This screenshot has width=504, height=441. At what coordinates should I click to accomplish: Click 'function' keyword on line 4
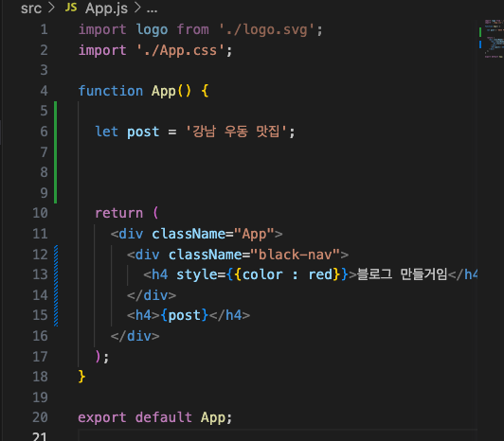pyautogui.click(x=111, y=91)
